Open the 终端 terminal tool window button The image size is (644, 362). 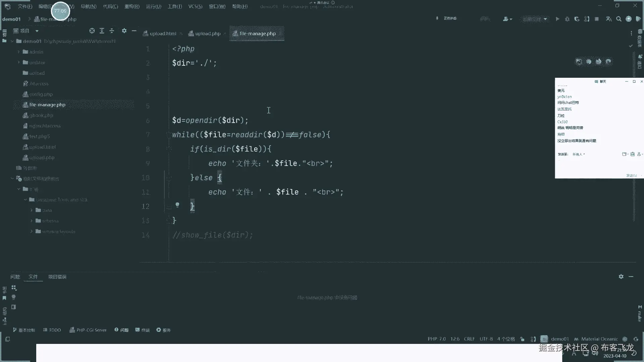coord(142,330)
